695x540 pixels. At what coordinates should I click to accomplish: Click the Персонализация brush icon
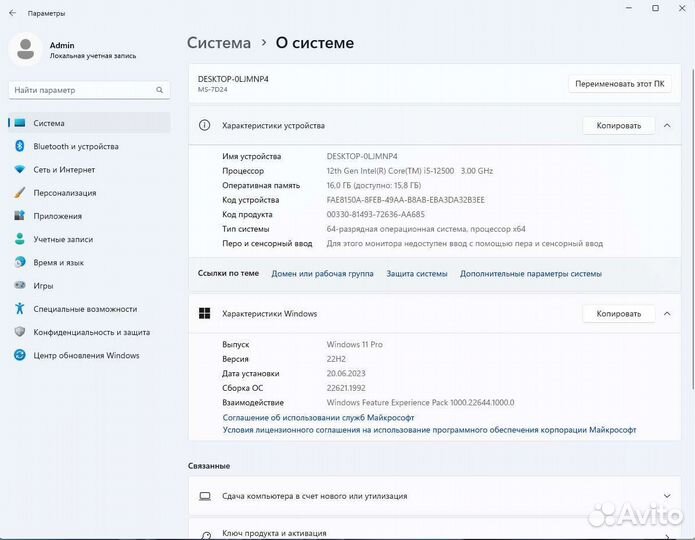tap(20, 192)
